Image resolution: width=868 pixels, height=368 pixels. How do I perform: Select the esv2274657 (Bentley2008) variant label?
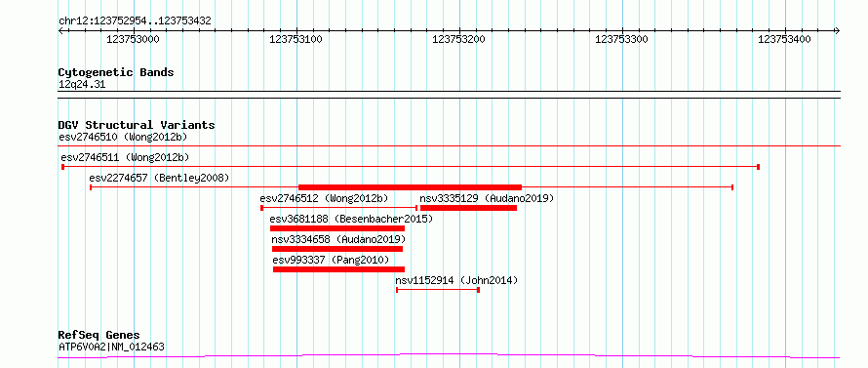click(159, 178)
